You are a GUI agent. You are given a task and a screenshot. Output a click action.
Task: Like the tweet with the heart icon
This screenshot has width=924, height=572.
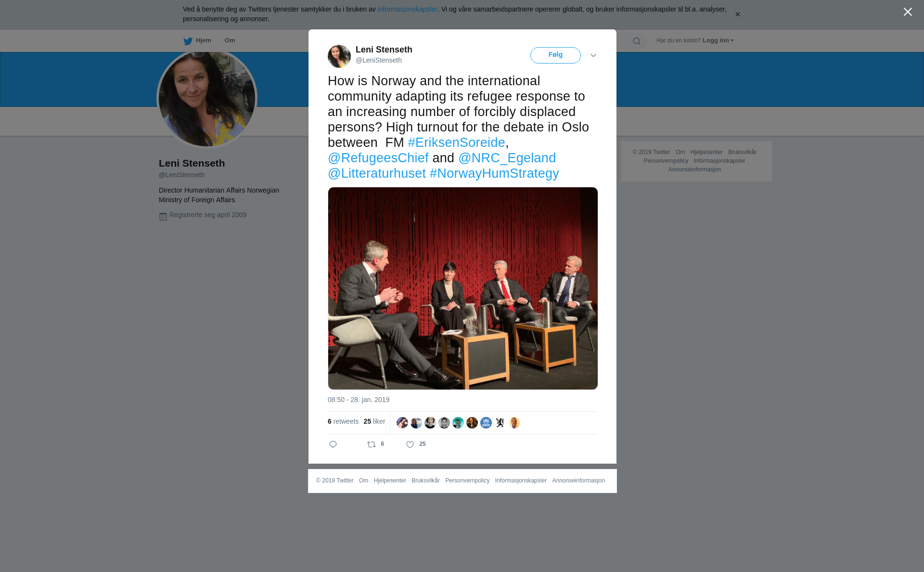[410, 444]
